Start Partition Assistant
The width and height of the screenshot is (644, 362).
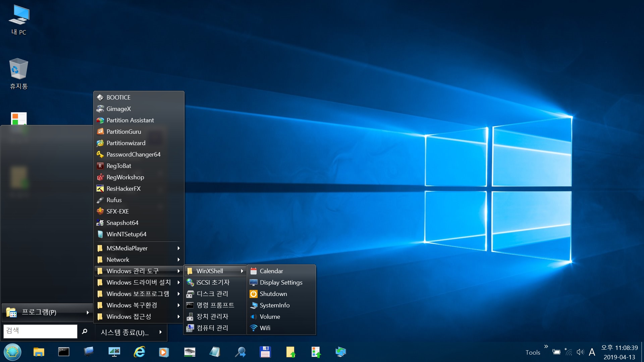pyautogui.click(x=139, y=120)
